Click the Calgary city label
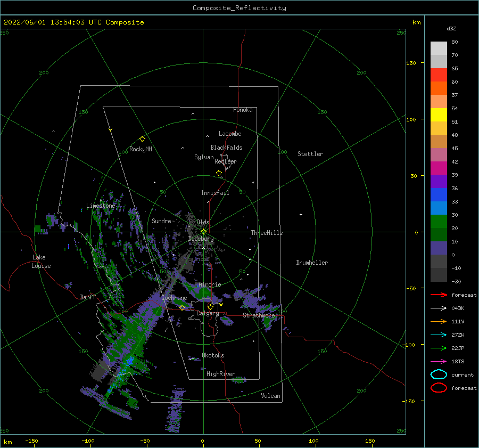The width and height of the screenshot is (479, 448). pyautogui.click(x=208, y=313)
